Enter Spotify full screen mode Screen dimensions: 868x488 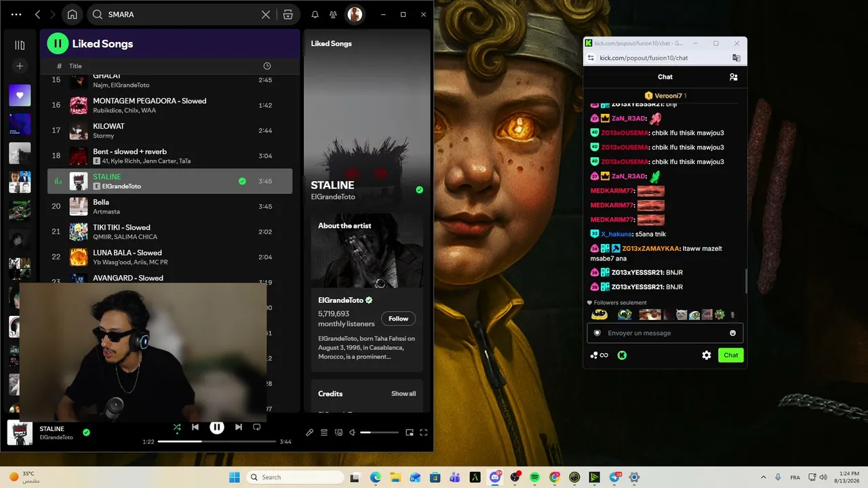[424, 432]
